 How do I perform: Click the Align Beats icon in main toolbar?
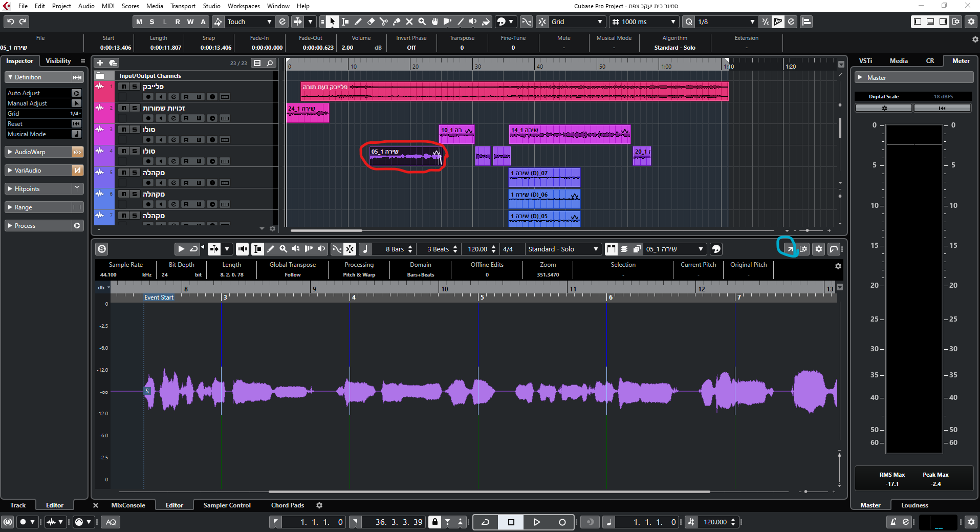806,22
